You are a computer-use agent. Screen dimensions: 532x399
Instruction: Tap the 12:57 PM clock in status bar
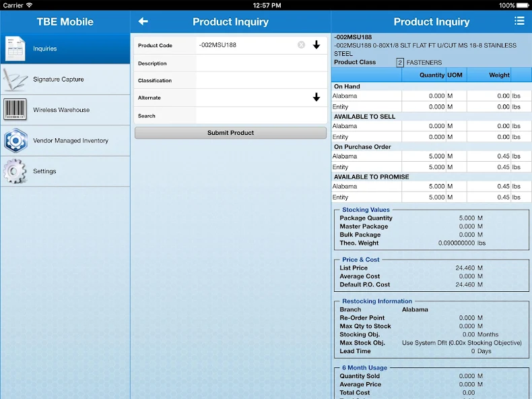[267, 5]
